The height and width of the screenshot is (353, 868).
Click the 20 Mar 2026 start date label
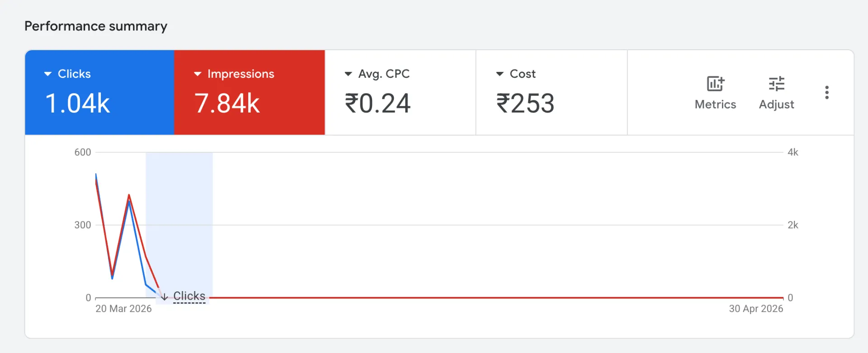pyautogui.click(x=123, y=309)
